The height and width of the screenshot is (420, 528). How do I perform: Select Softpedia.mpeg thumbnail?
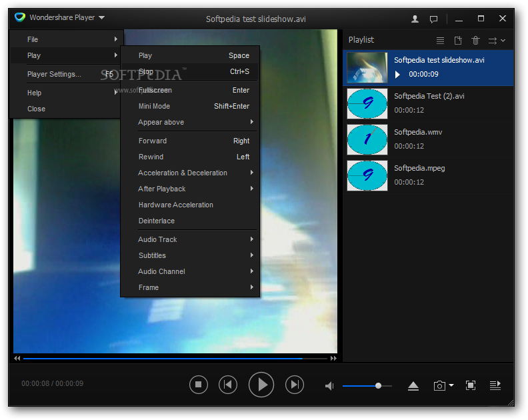click(367, 175)
